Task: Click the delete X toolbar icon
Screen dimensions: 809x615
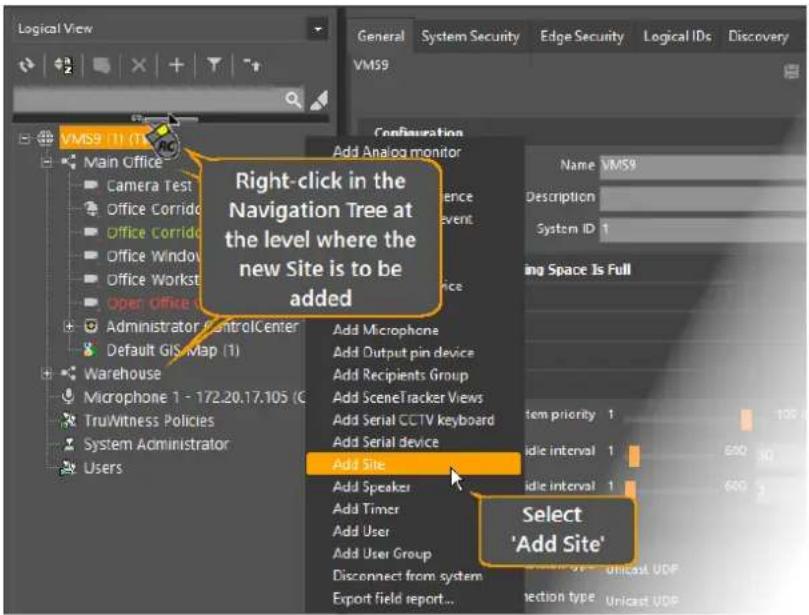Action: click(138, 65)
